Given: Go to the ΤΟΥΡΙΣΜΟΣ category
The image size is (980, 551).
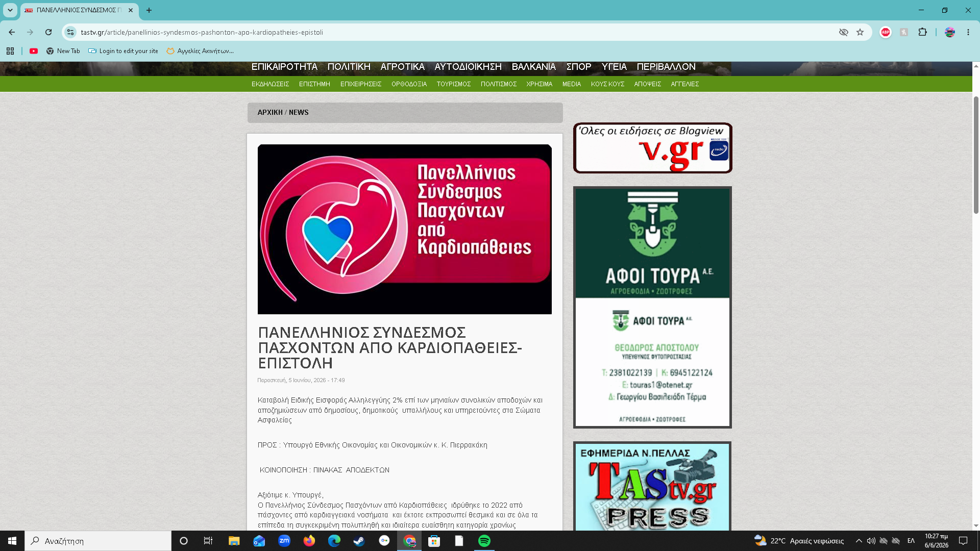Looking at the screenshot, I should [454, 84].
